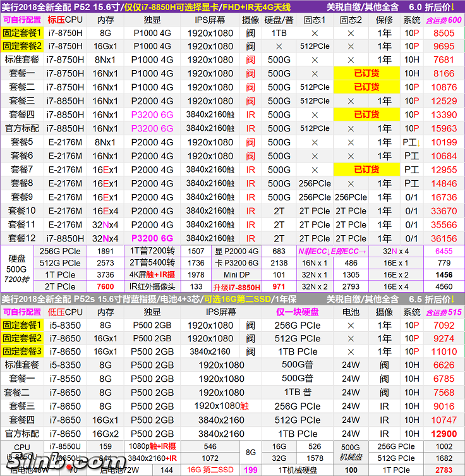
Task: Click the 2783 price for 1T PCIe
Action: point(444,470)
